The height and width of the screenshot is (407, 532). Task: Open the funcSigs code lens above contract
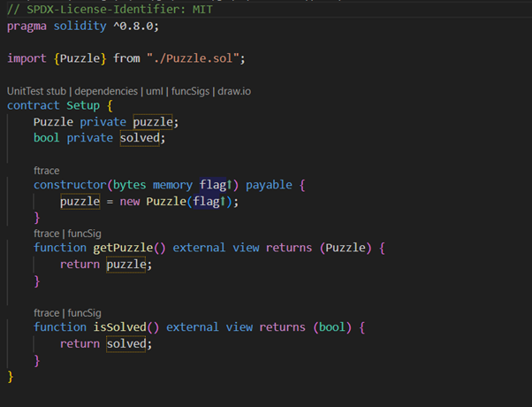[x=190, y=91]
